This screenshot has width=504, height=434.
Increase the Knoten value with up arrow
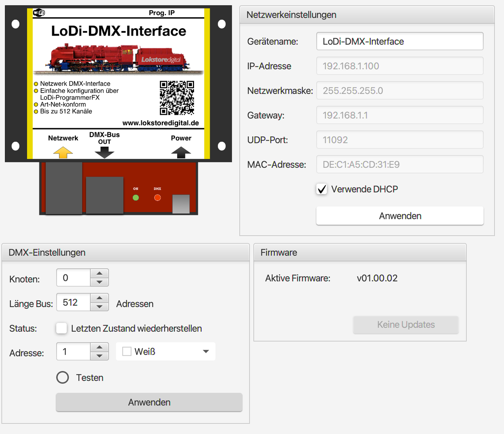(99, 273)
